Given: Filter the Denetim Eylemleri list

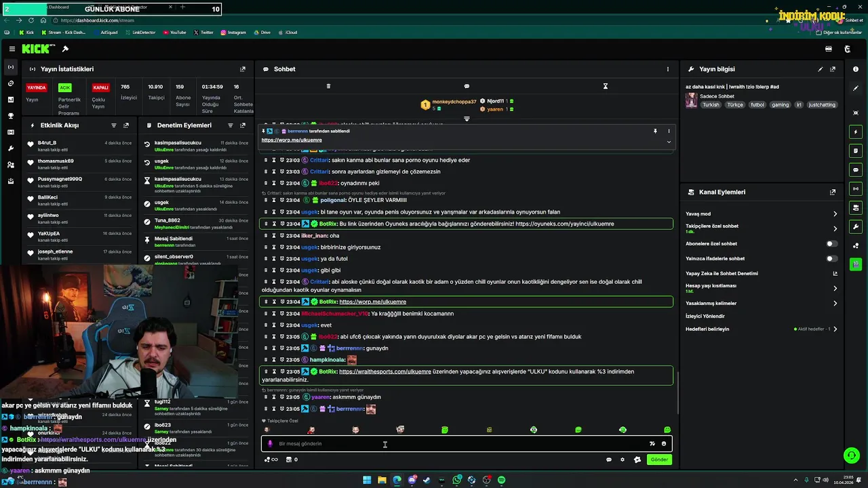Looking at the screenshot, I should pyautogui.click(x=231, y=125).
